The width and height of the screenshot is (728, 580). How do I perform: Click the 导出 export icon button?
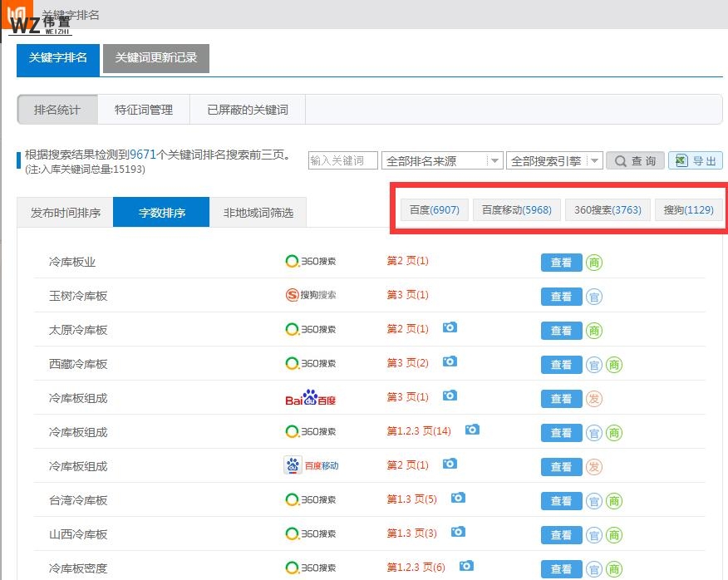(x=696, y=160)
